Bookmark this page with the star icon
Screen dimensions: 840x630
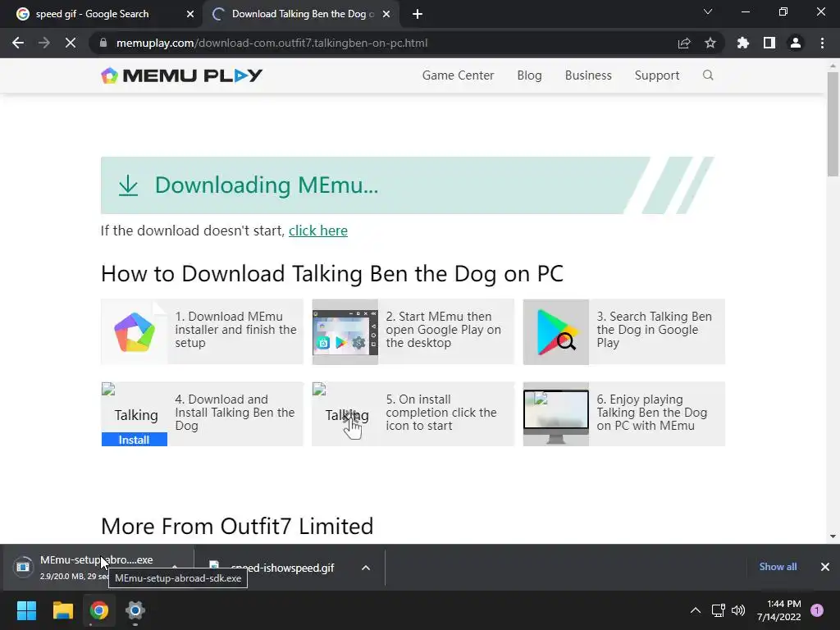click(x=710, y=43)
